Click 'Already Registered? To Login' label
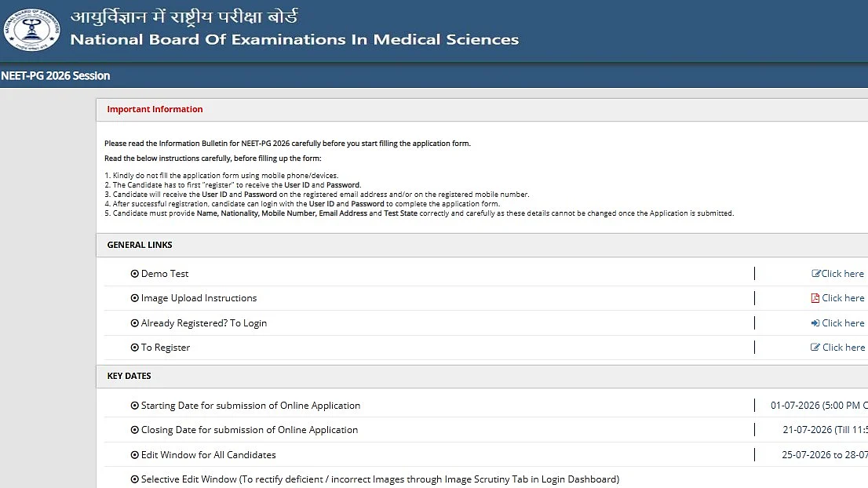The width and height of the screenshot is (868, 488). point(204,322)
